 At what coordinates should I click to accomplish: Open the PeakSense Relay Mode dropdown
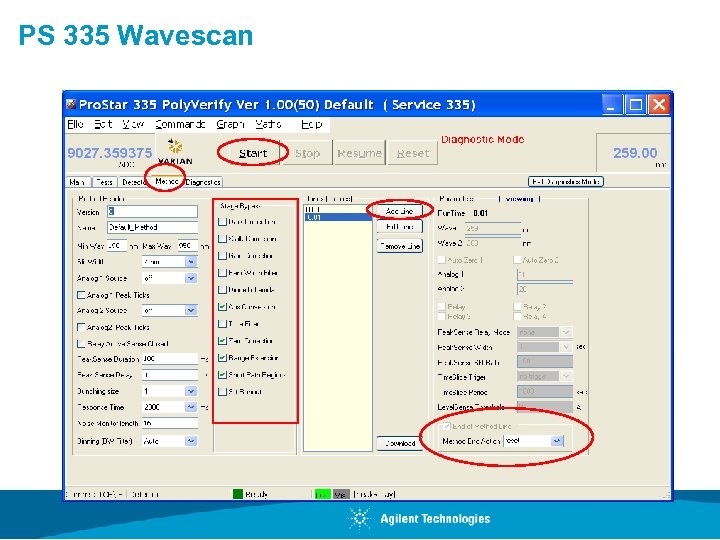tap(566, 332)
